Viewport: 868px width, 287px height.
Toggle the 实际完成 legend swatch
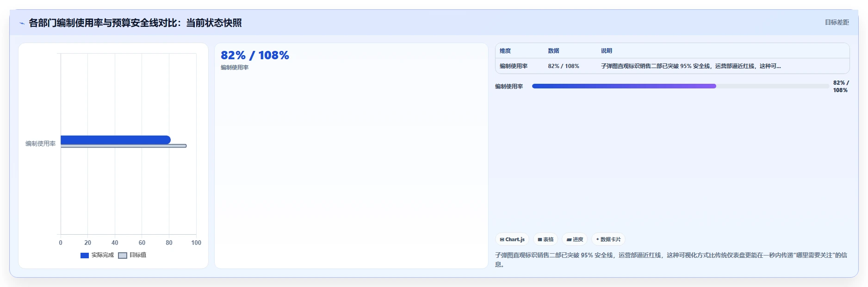tap(85, 255)
